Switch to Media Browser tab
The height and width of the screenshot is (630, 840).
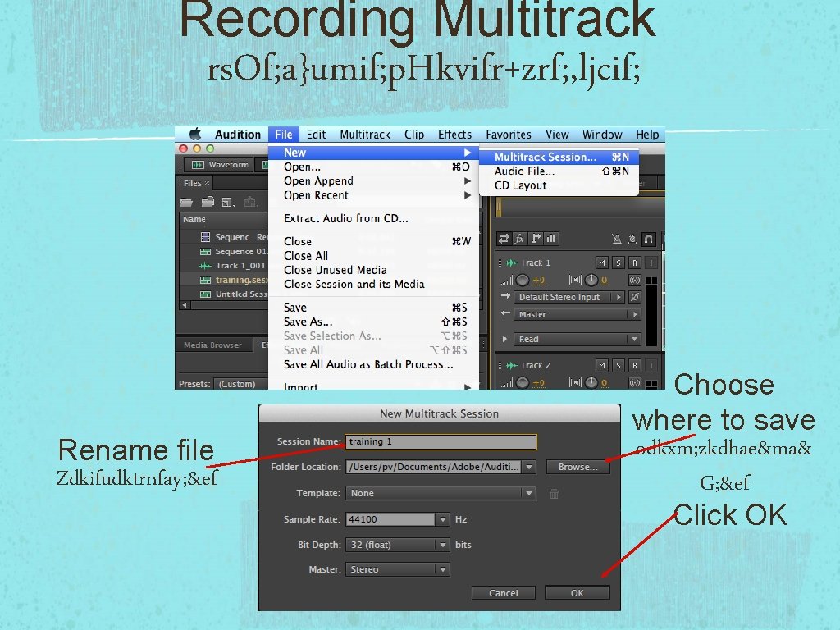[212, 345]
